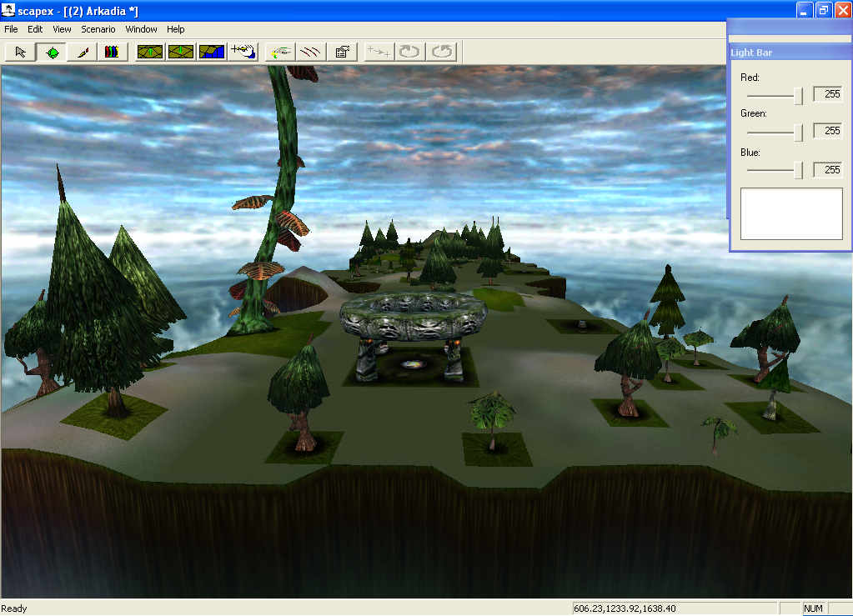
Task: Open the Scenario menu
Action: pos(98,29)
